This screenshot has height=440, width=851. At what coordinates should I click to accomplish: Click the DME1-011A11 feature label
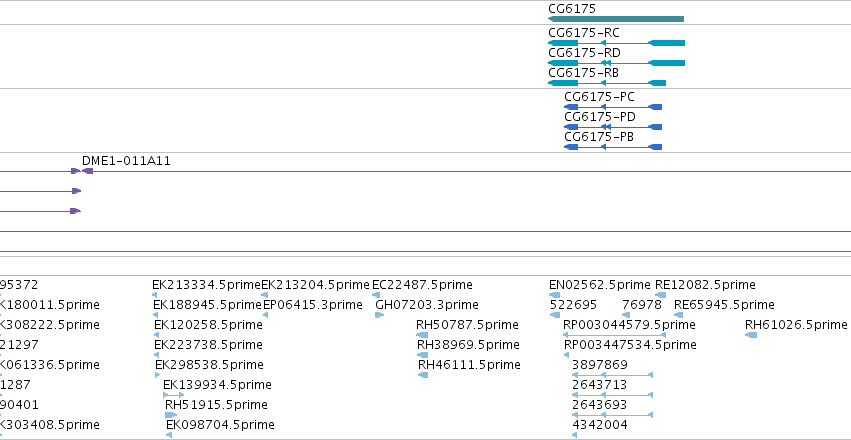pyautogui.click(x=126, y=161)
